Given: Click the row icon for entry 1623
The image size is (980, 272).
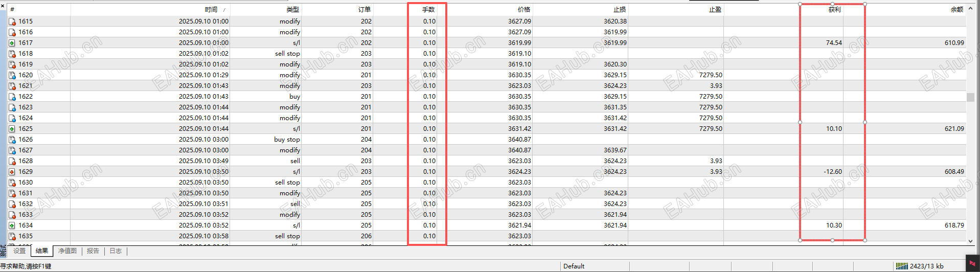Looking at the screenshot, I should tap(12, 107).
